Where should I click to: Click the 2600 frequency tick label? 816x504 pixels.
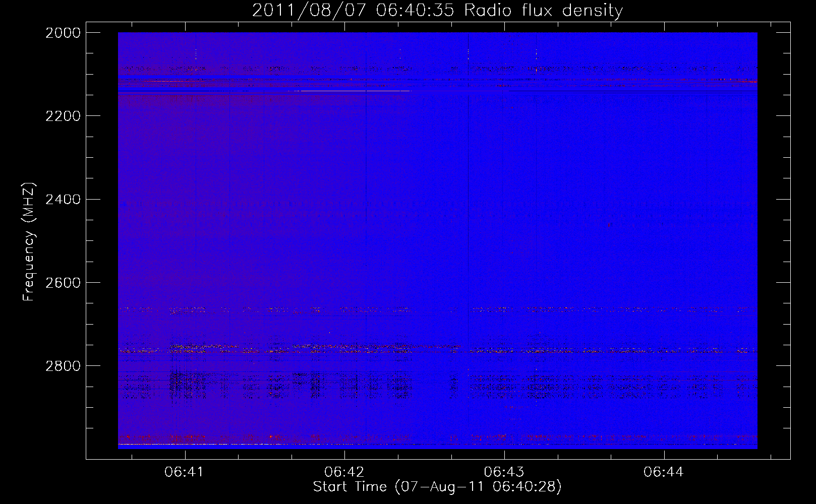(x=63, y=283)
